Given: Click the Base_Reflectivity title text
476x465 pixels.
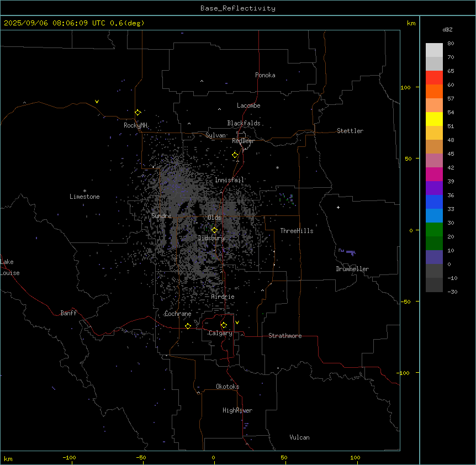Looking at the screenshot, I should coord(238,8).
